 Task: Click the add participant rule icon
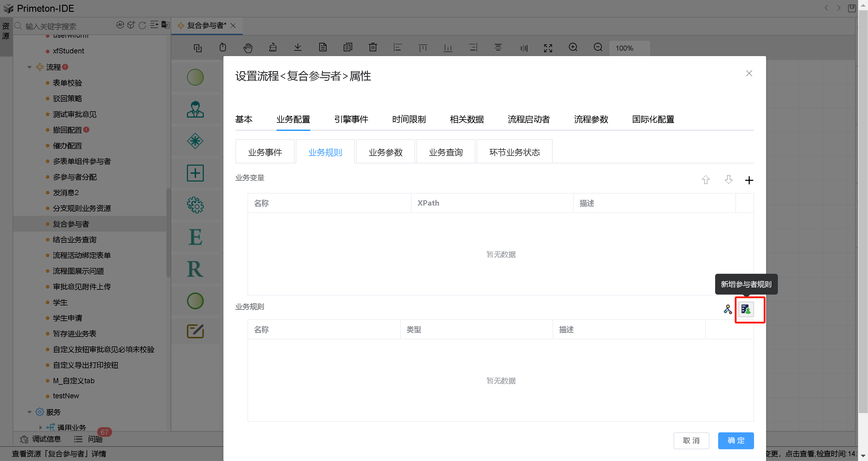[x=746, y=309]
